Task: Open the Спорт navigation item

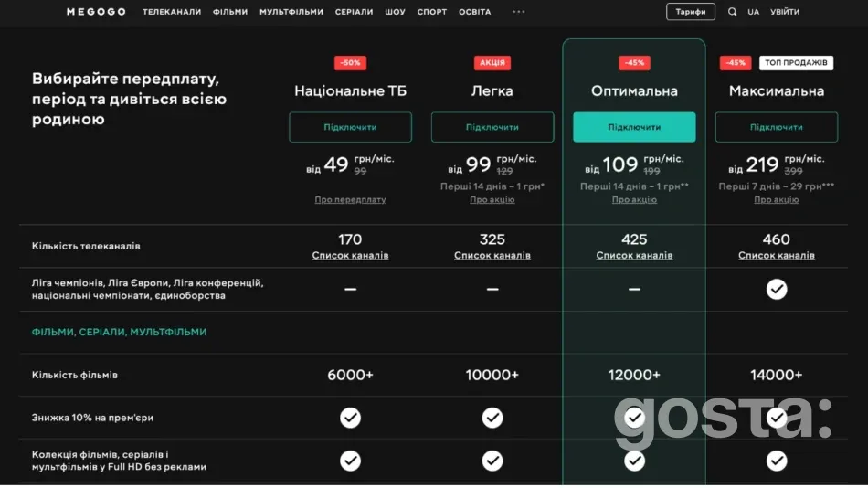Action: 432,12
